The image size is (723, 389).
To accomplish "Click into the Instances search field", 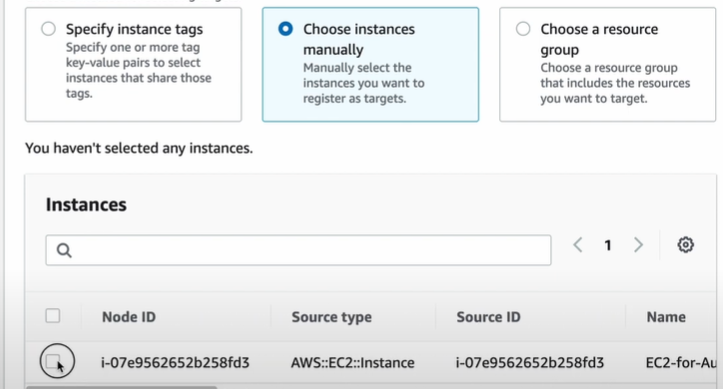I will point(298,250).
